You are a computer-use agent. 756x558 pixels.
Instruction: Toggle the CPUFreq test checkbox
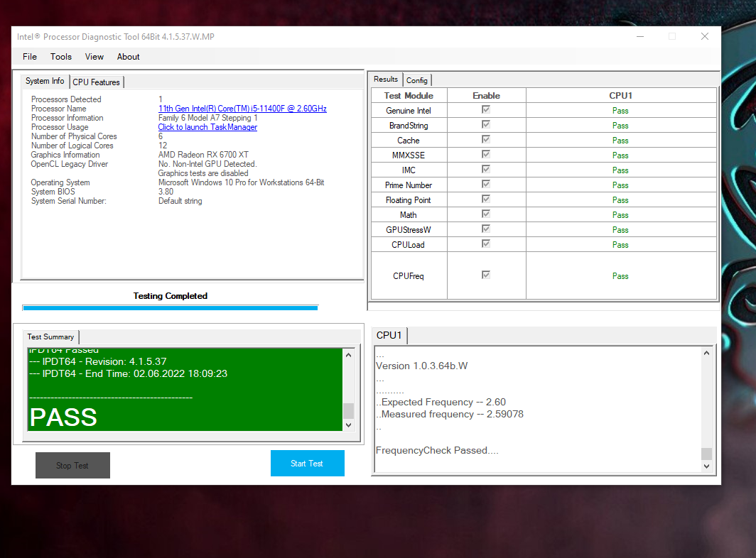coord(486,275)
